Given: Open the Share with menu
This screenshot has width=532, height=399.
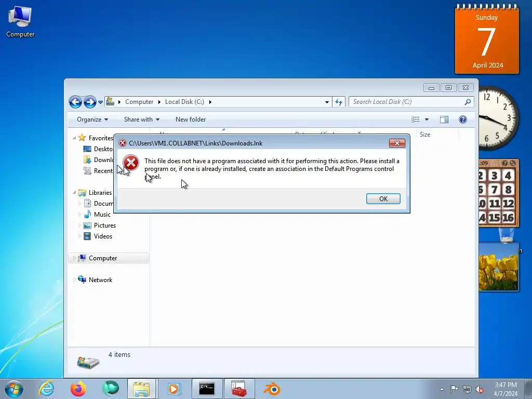Looking at the screenshot, I should click(x=141, y=119).
